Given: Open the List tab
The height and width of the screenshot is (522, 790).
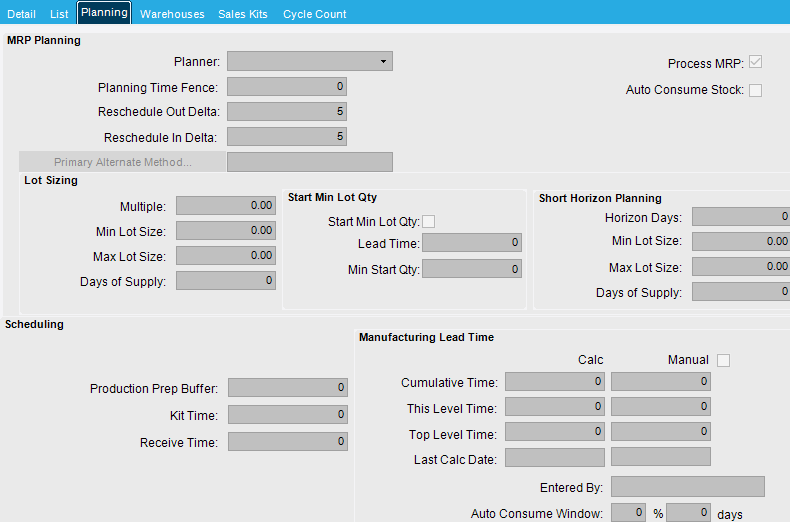Looking at the screenshot, I should [x=59, y=14].
